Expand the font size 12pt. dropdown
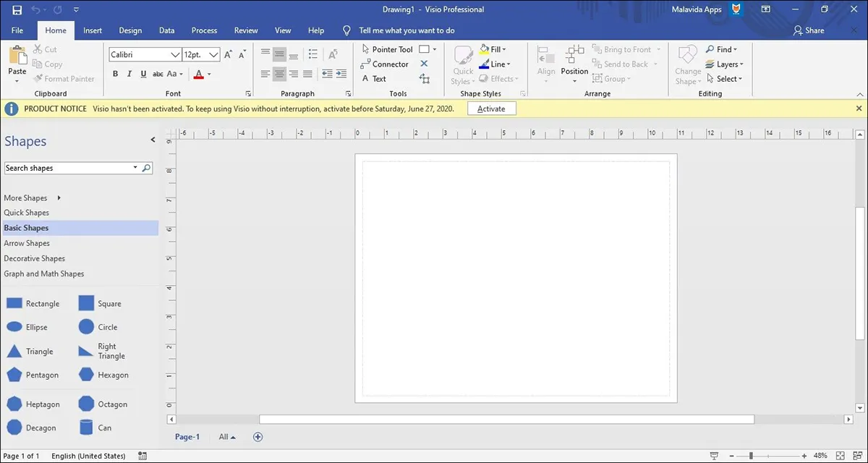This screenshot has height=463, width=868. tap(213, 55)
